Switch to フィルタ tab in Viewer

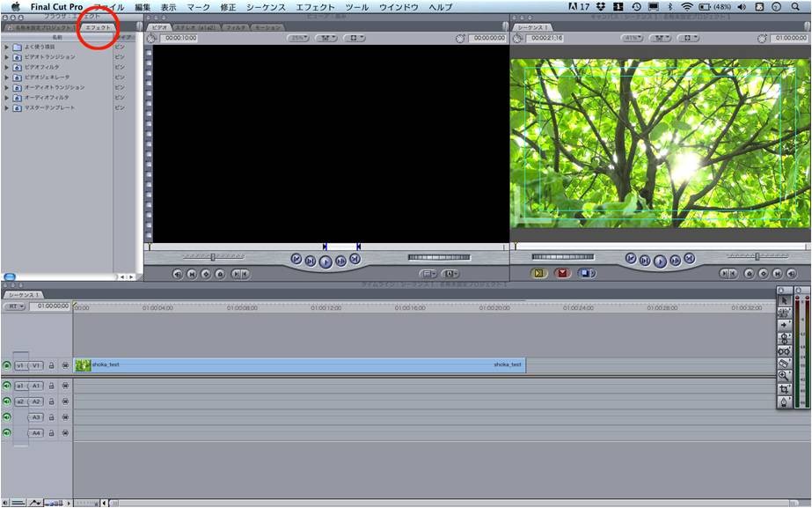pyautogui.click(x=236, y=27)
